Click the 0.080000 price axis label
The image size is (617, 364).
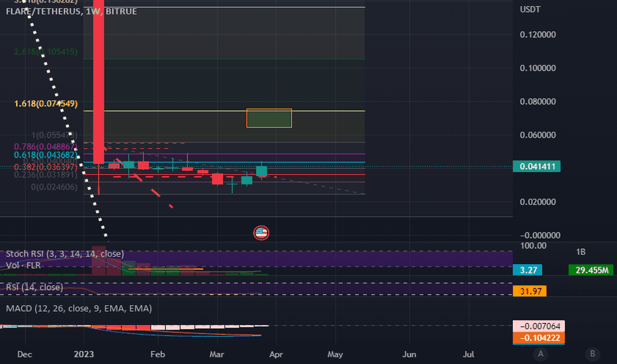538,101
